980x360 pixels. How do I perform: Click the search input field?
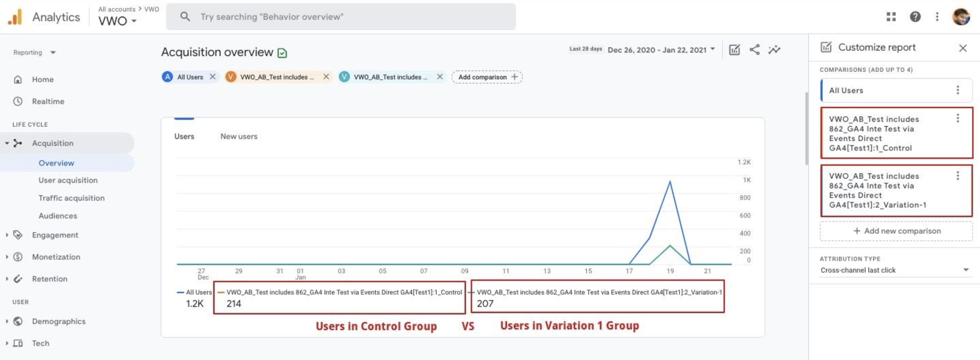click(x=341, y=17)
